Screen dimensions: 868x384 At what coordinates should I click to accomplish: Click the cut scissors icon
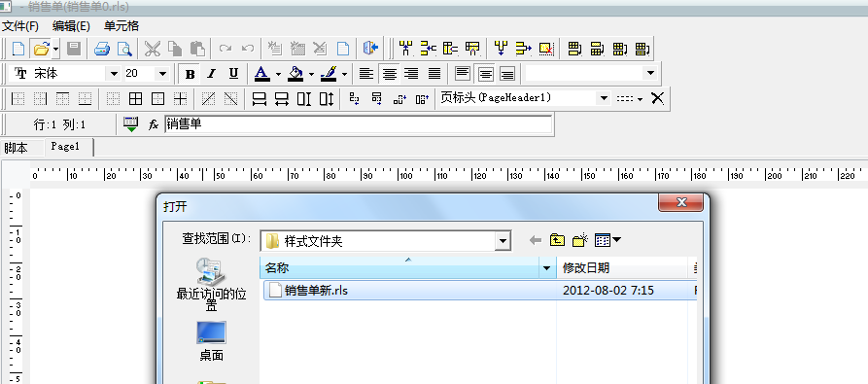pyautogui.click(x=153, y=49)
